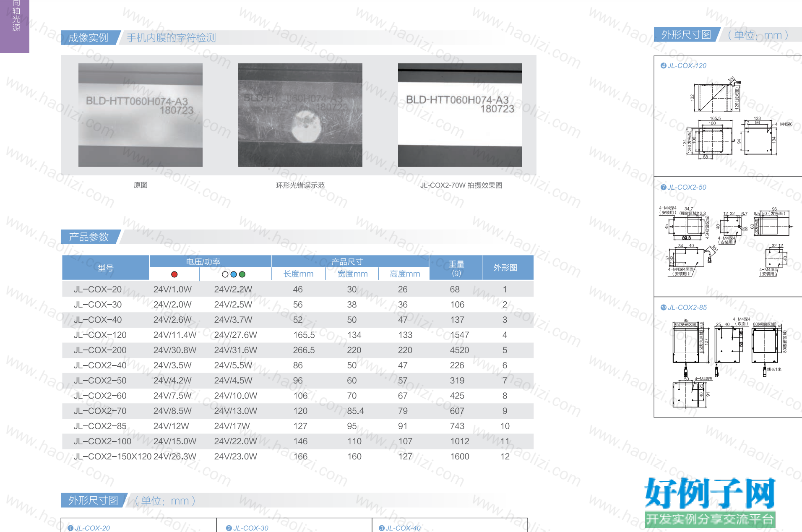Image resolution: width=802 pixels, height=532 pixels.
Task: Click the 重量(g) column header
Action: (x=456, y=268)
